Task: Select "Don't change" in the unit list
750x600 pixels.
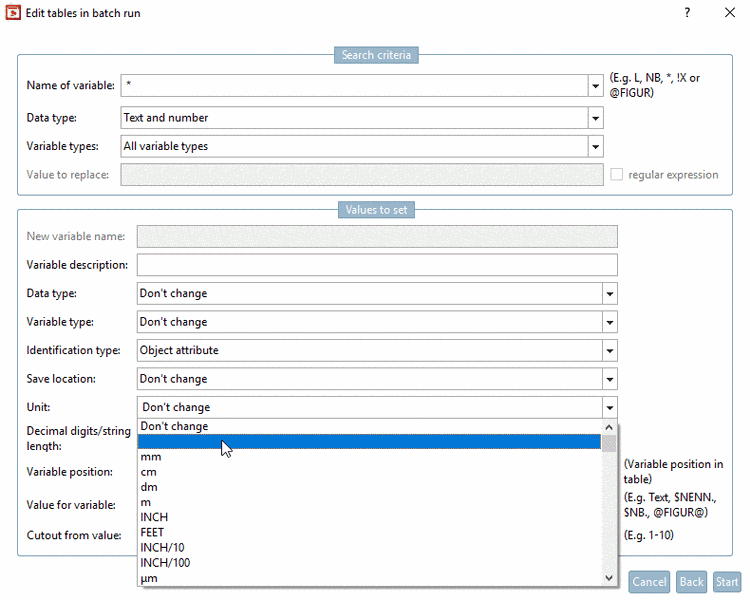Action: click(x=175, y=426)
